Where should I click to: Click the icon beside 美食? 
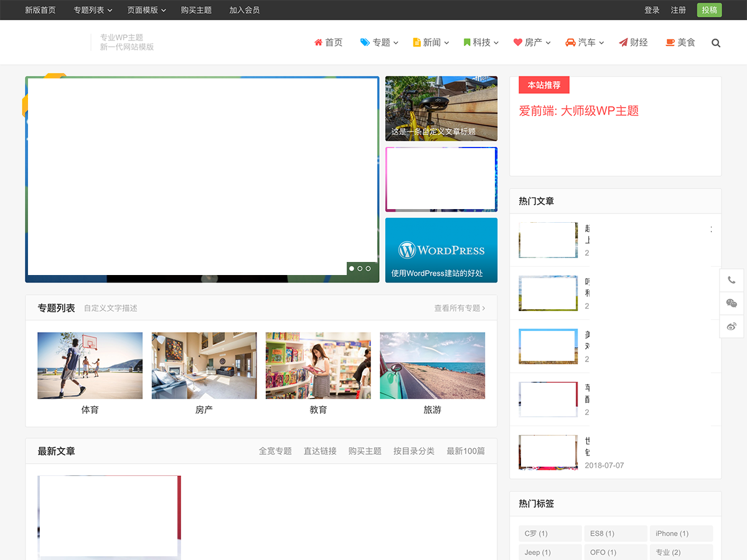669,42
